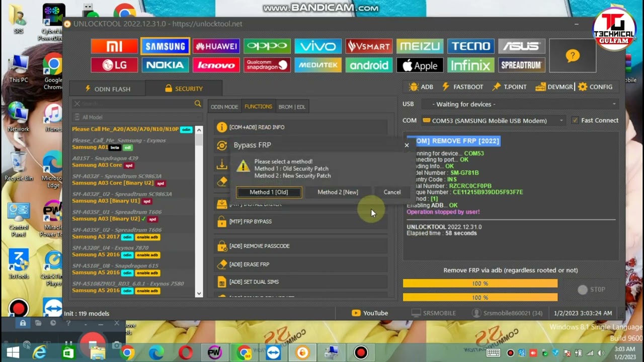
Task: Run [ADB] ERASE FRP function
Action: pos(300,264)
